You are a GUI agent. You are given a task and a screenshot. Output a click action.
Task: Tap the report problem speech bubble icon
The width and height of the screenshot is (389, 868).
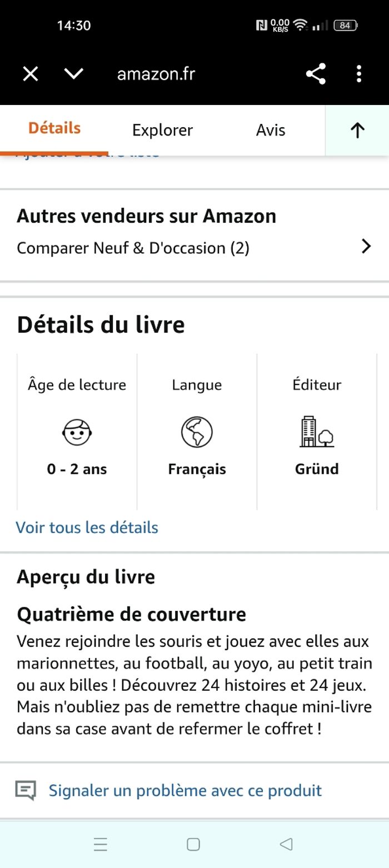[26, 790]
